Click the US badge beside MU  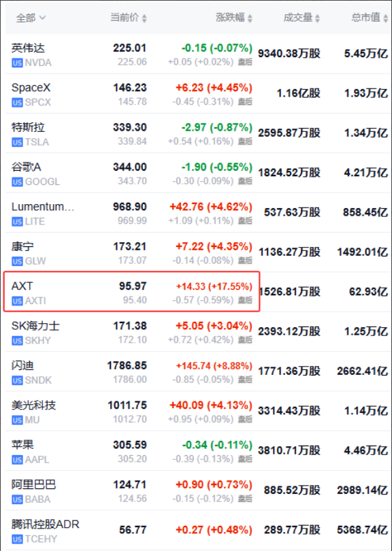(x=17, y=420)
